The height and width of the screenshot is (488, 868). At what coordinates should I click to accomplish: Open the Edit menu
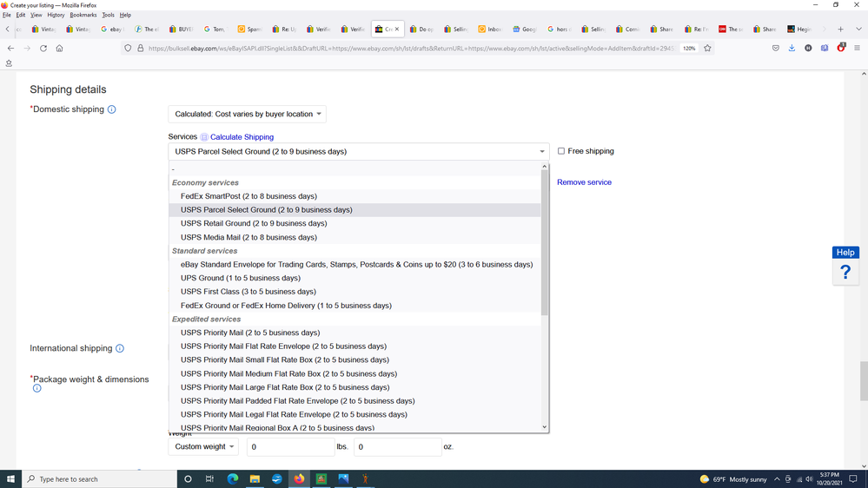[21, 15]
